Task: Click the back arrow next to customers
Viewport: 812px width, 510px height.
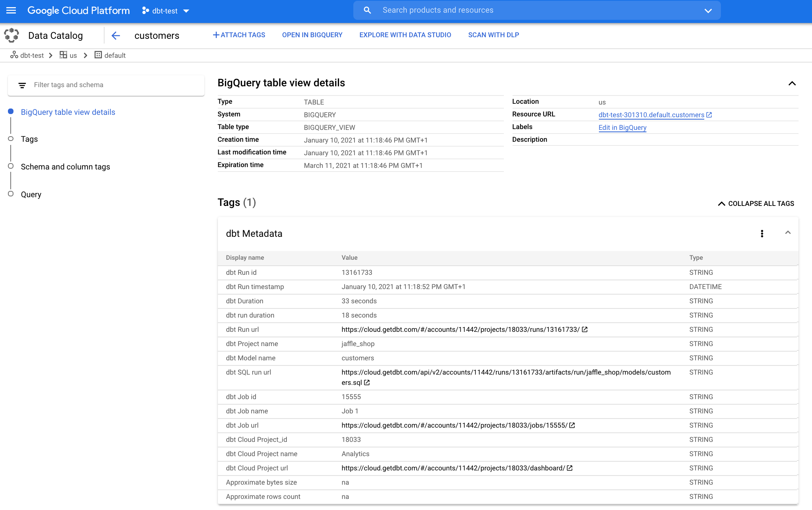Action: point(115,36)
